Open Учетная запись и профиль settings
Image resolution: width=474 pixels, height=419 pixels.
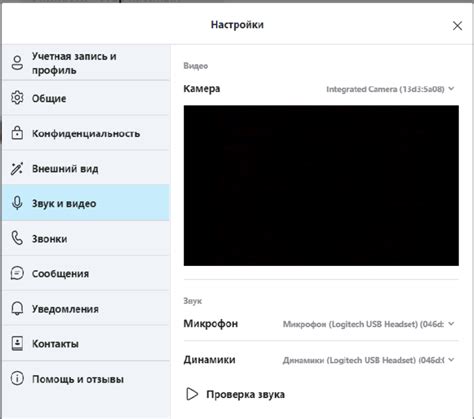pos(86,63)
